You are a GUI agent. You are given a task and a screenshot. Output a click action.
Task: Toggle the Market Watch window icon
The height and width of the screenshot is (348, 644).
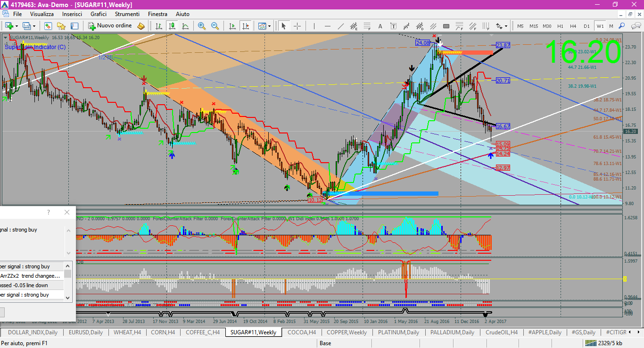(48, 26)
